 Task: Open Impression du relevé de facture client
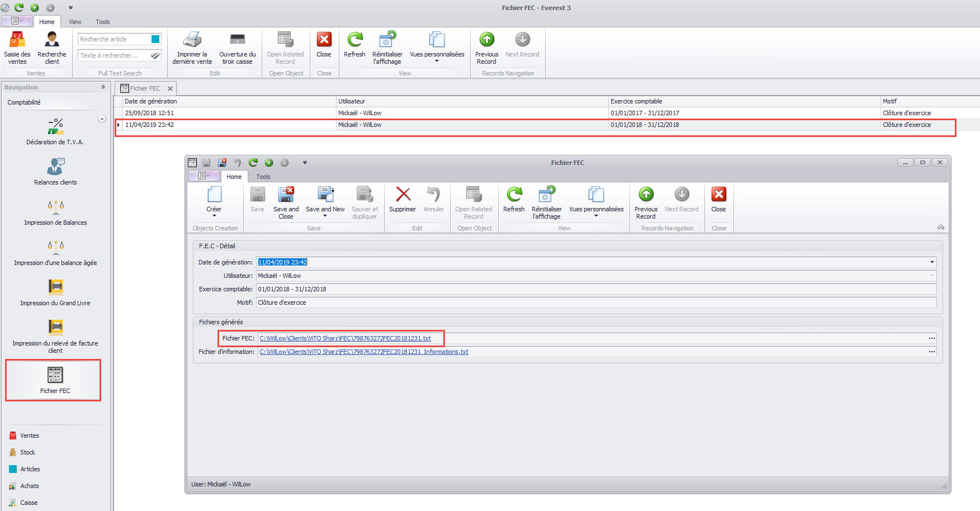point(55,336)
